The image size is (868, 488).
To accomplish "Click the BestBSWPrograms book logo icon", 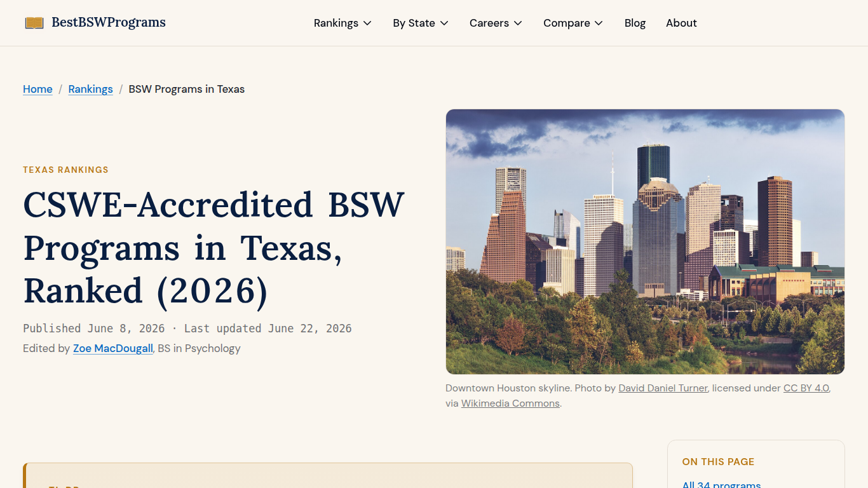I will coord(34,23).
